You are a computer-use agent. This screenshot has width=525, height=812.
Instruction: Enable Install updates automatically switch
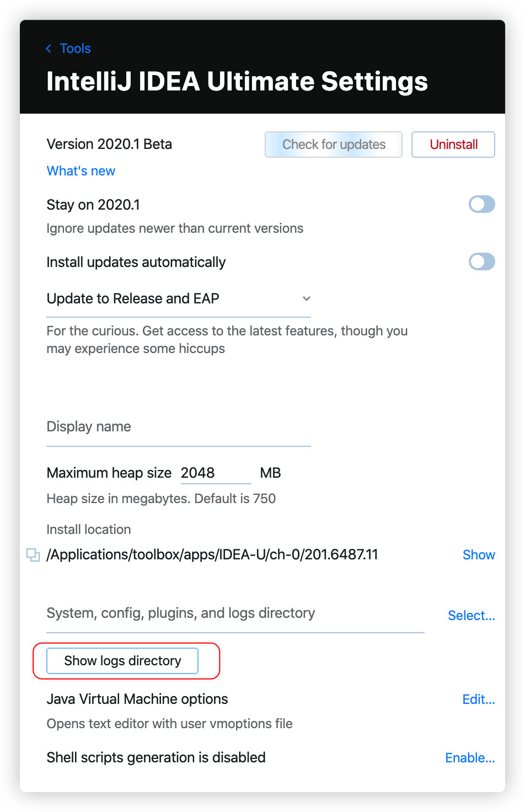pos(481,261)
